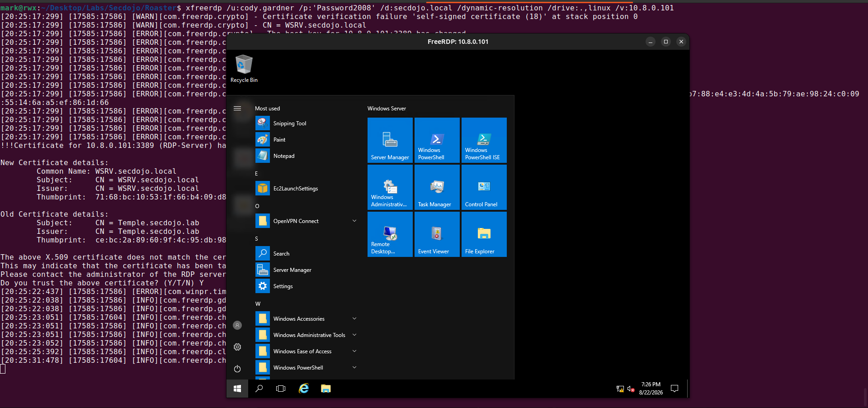
Task: Close the FreeRDP window
Action: click(681, 42)
